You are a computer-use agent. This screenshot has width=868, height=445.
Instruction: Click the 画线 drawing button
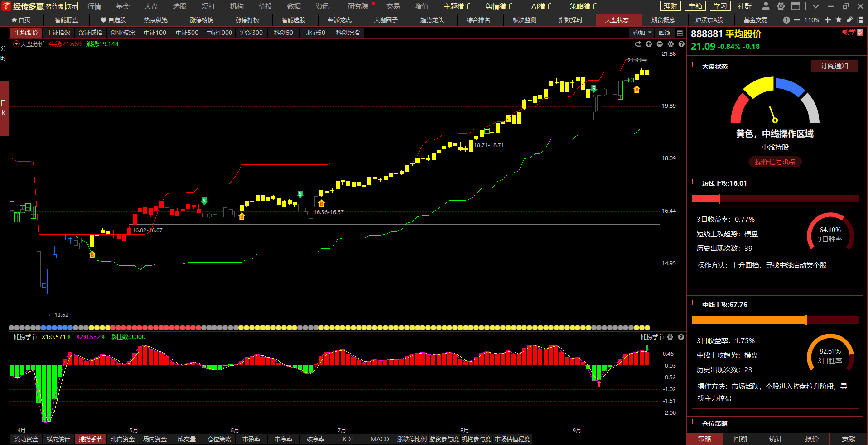[665, 33]
